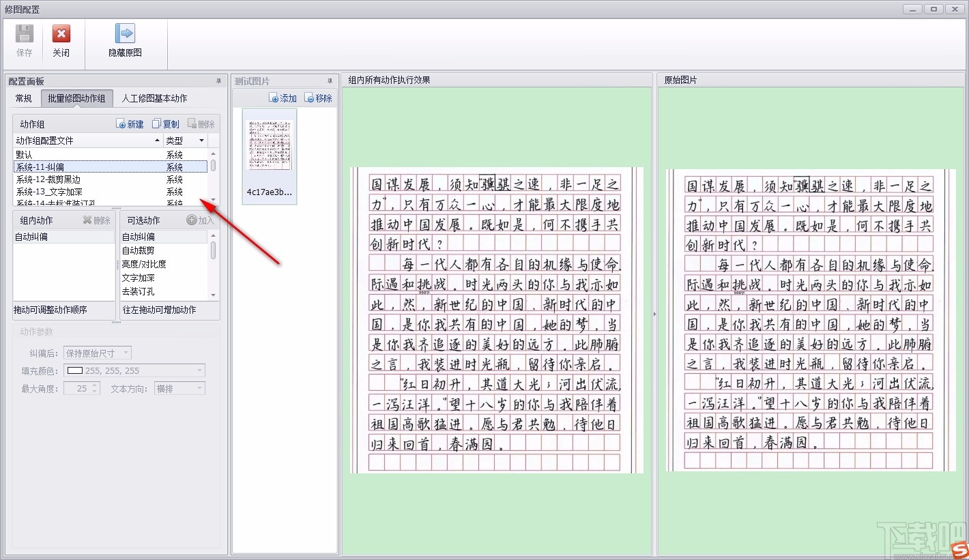Click the red 关闭 toolbar icon
This screenshot has height=560, width=969.
[61, 33]
